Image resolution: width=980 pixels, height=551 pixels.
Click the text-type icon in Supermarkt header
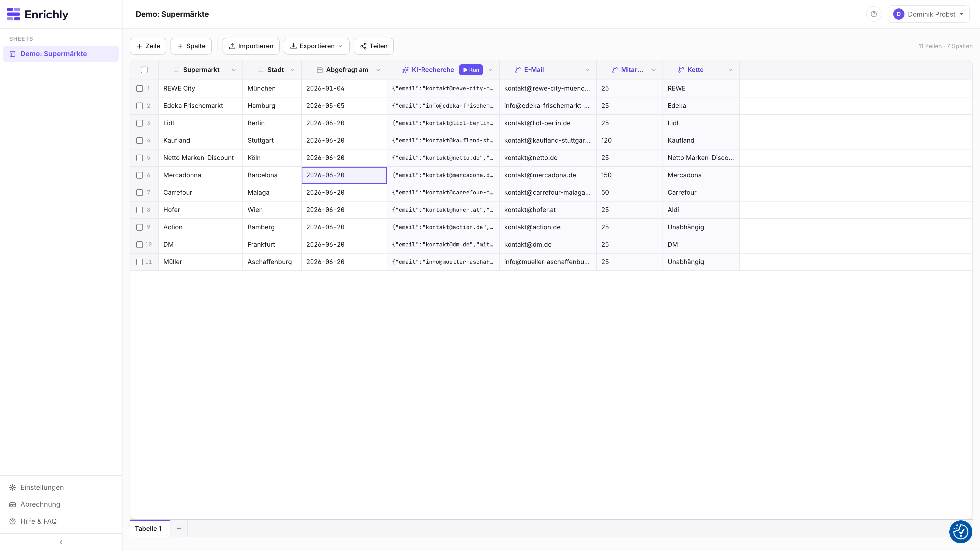pyautogui.click(x=177, y=70)
